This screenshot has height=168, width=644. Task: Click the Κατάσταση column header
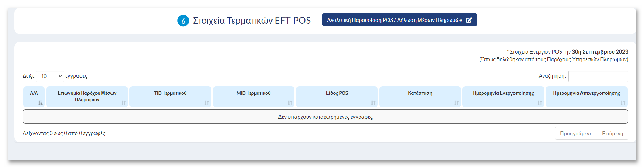420,97
